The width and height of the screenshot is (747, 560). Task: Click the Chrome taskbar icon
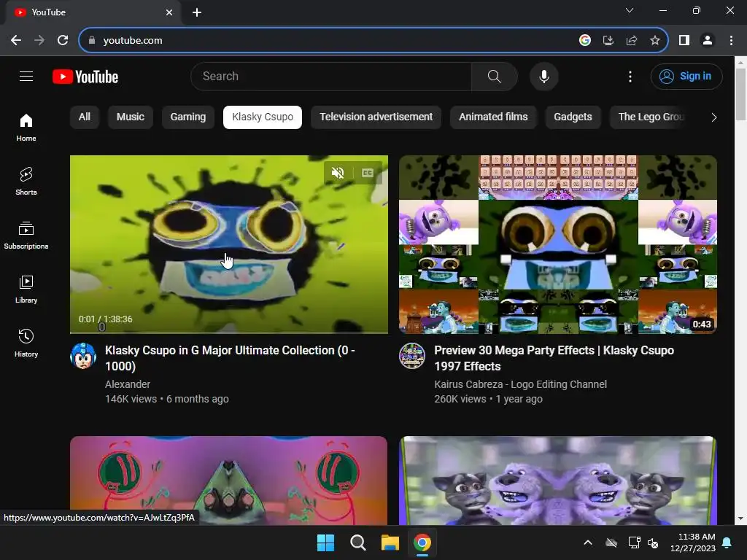click(422, 542)
